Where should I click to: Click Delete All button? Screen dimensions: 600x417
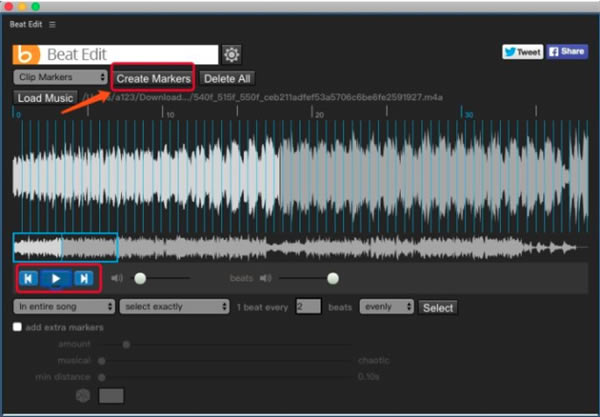pyautogui.click(x=227, y=79)
